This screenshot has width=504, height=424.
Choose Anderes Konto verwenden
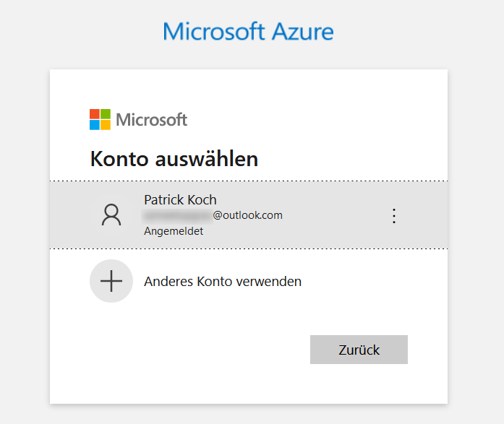tap(223, 282)
